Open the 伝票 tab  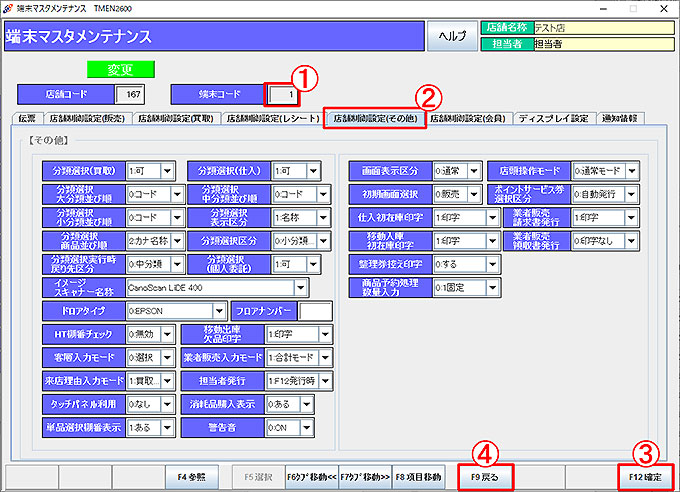29,118
